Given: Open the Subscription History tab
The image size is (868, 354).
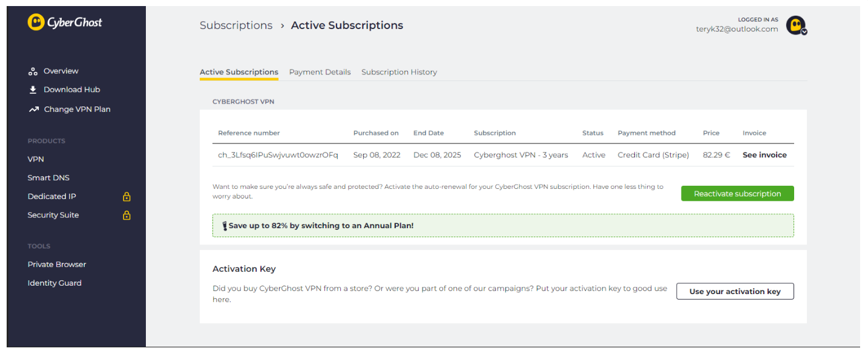Looking at the screenshot, I should (399, 72).
